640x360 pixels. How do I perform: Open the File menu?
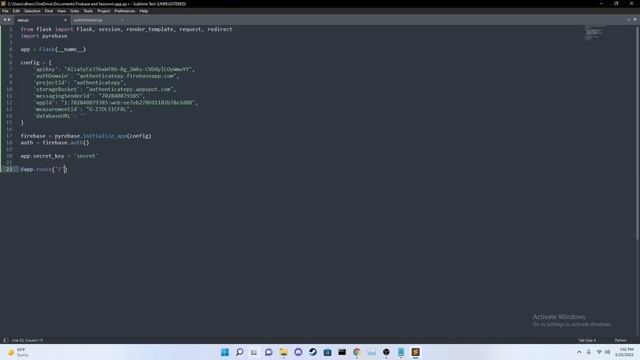click(5, 11)
